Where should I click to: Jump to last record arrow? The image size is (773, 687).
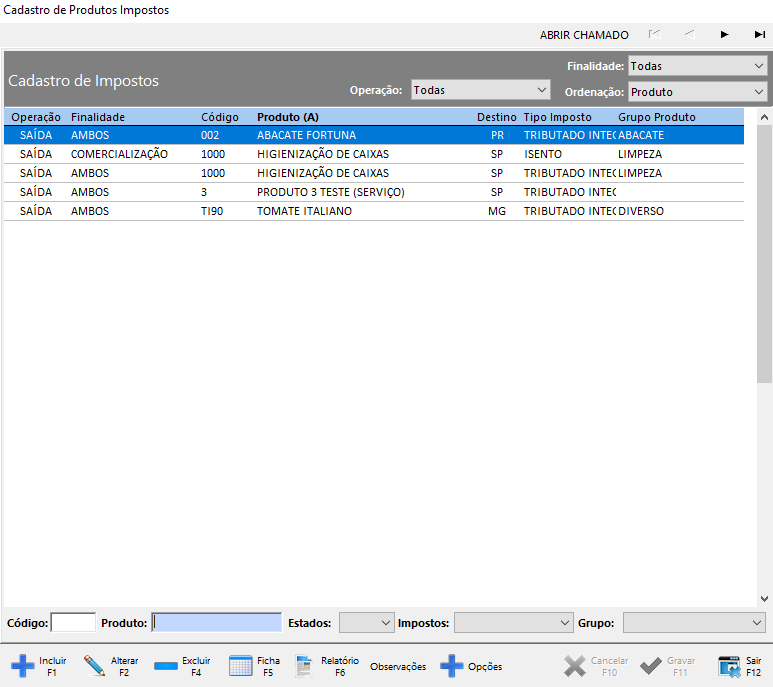coord(760,35)
